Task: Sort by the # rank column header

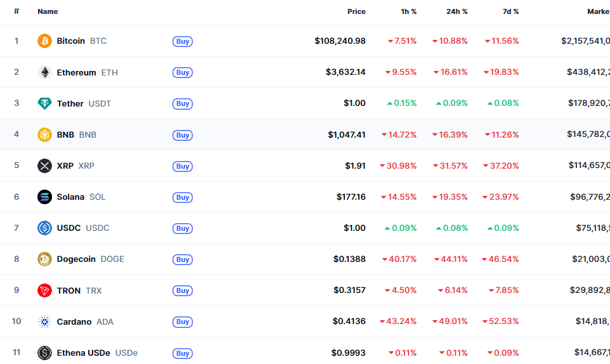Action: 16,11
